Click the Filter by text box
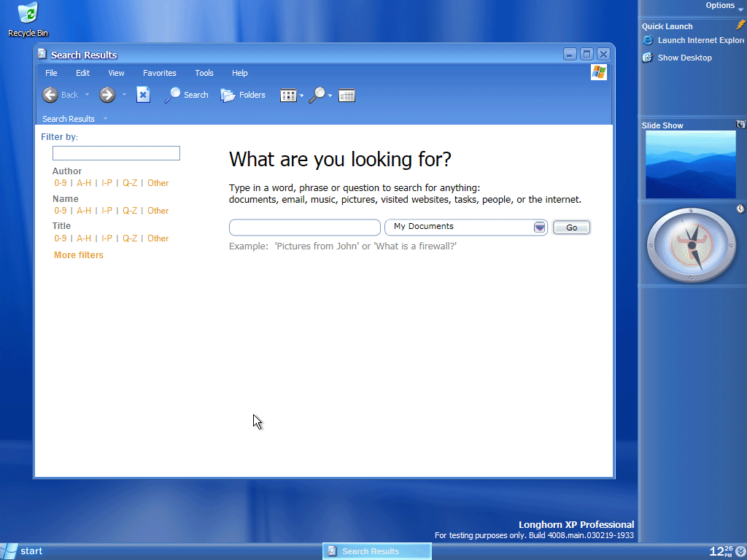Screen dimensions: 747x560 [116, 153]
